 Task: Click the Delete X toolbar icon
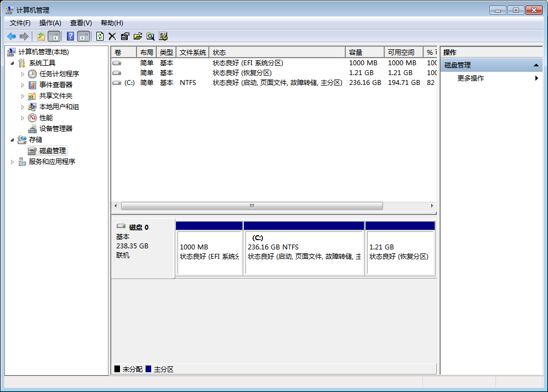tap(112, 36)
